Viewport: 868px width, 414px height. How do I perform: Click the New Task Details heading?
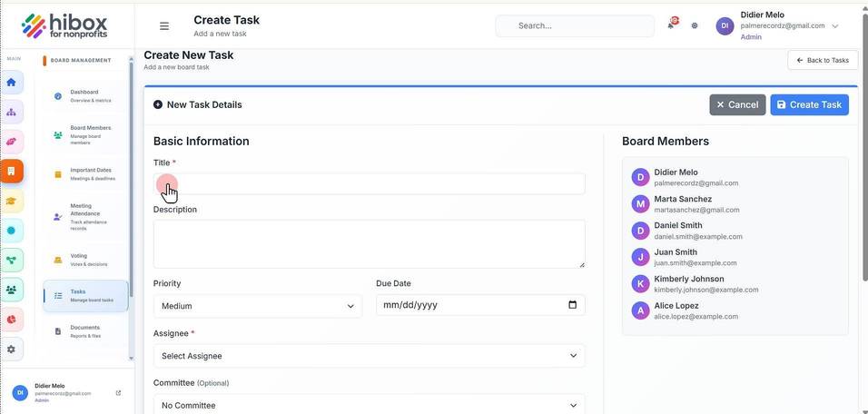click(x=204, y=104)
